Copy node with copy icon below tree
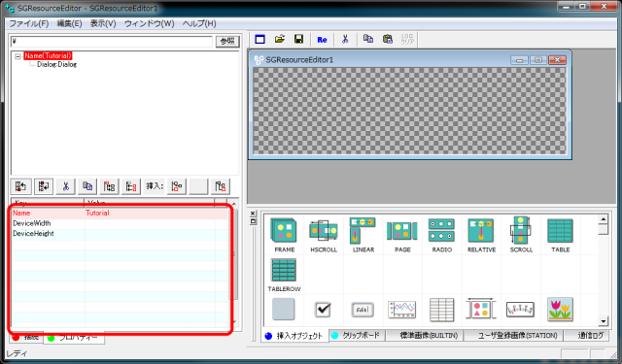 coord(87,186)
